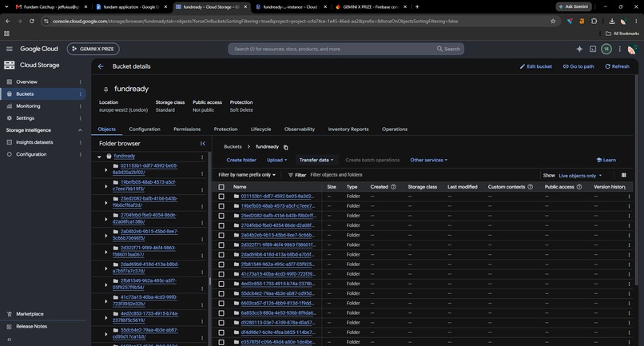Open Filter by name prefix only dropdown
The image size is (644, 346).
pos(247,175)
